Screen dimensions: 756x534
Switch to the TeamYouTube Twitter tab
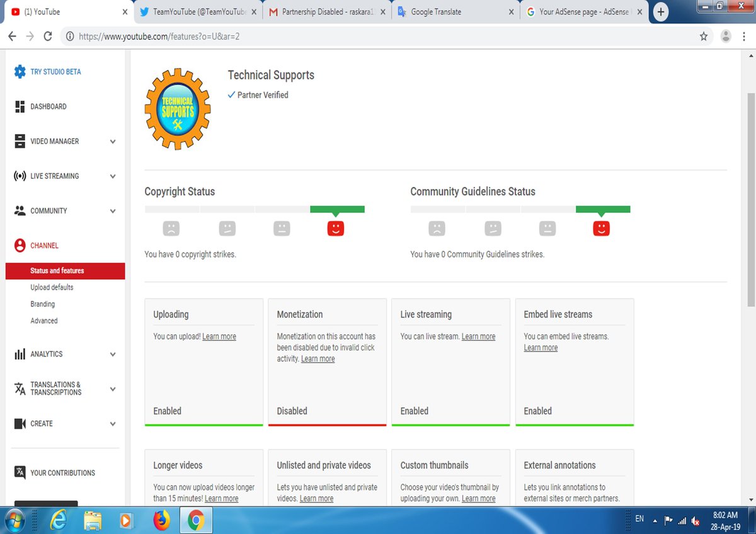(x=198, y=12)
